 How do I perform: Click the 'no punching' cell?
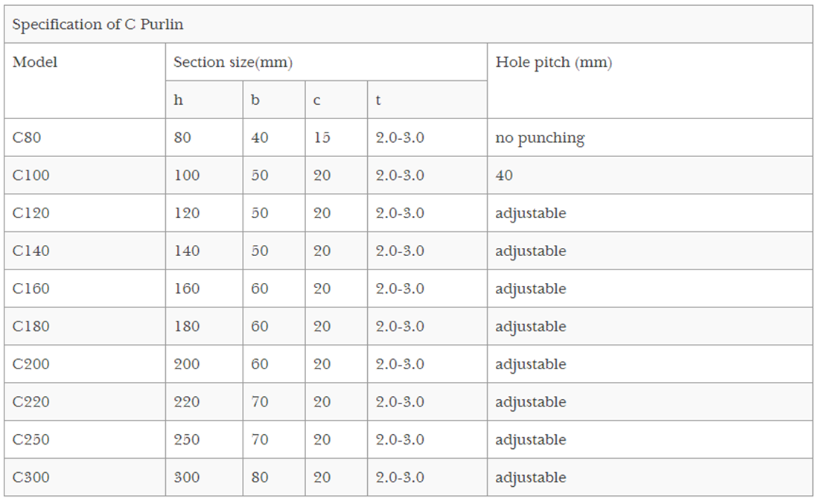(540, 138)
